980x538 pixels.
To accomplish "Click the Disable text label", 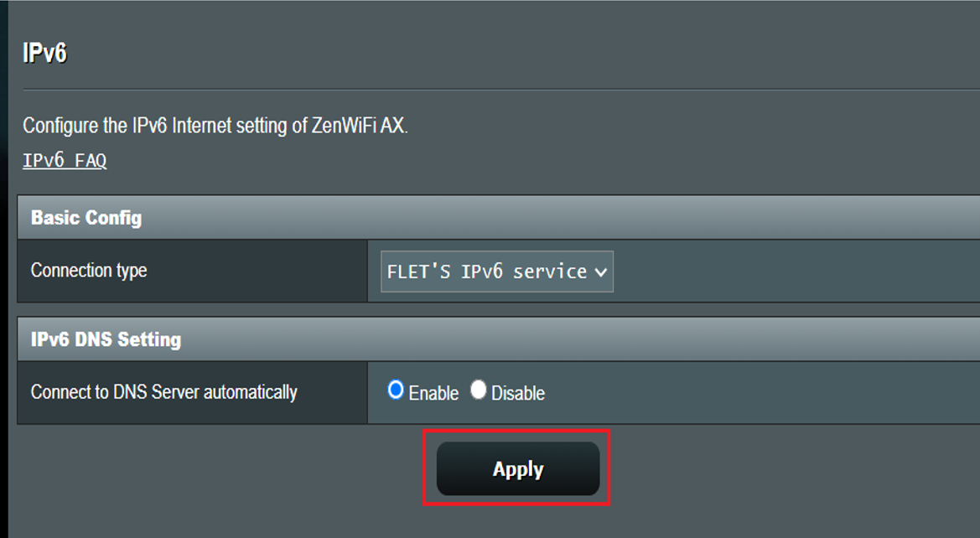I will [518, 393].
